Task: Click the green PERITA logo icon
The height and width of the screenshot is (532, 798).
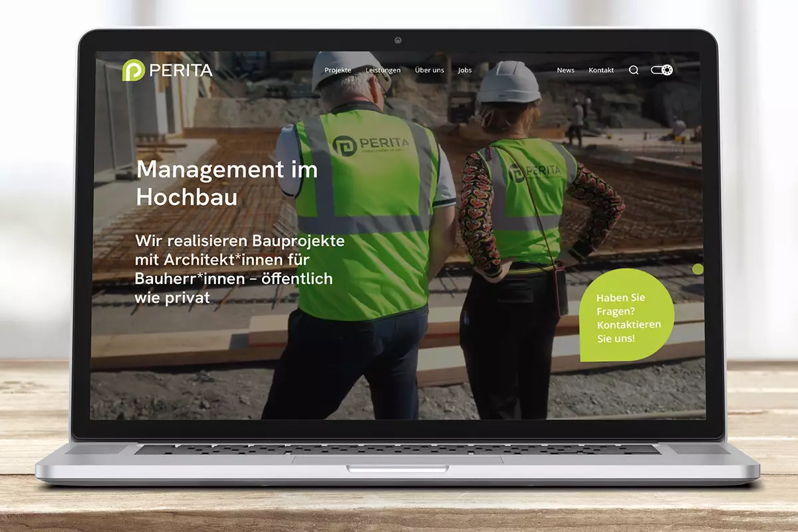Action: (x=133, y=70)
